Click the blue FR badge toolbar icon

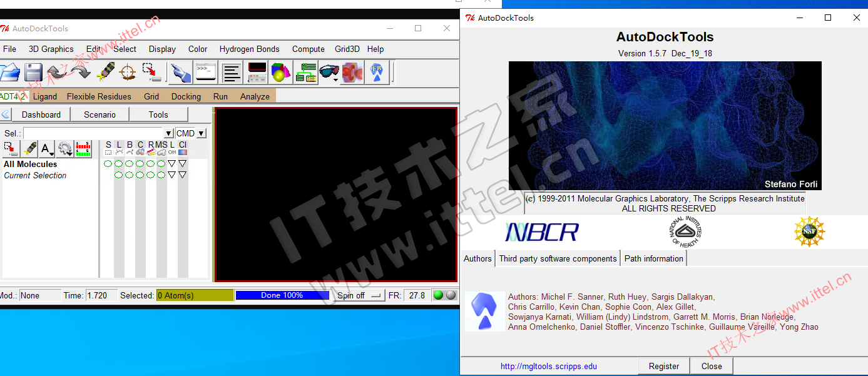coord(376,72)
